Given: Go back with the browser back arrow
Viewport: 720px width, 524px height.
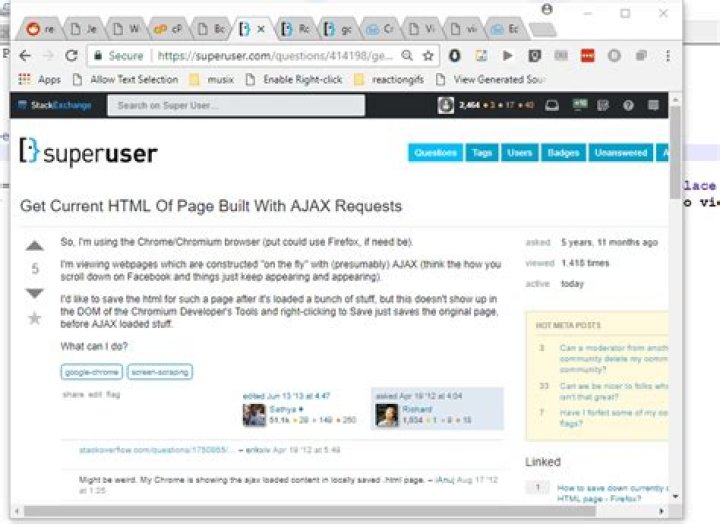Looking at the screenshot, I should pyautogui.click(x=25, y=56).
